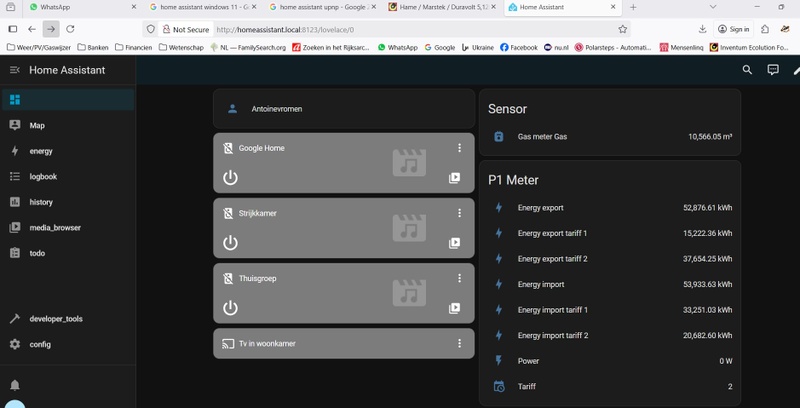The height and width of the screenshot is (408, 800).
Task: Open the Banken bookmark folder
Action: [x=93, y=47]
